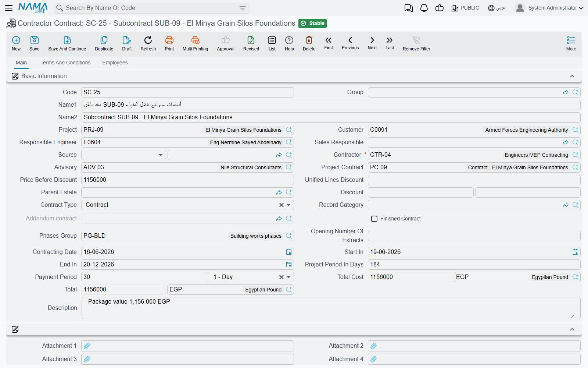This screenshot has height=368, width=588.
Task: Click the PUBLIC company selector
Action: 465,8
